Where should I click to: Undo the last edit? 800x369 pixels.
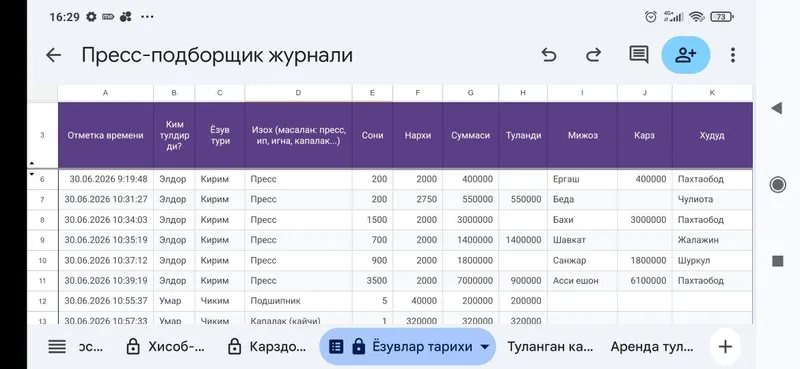(x=548, y=55)
